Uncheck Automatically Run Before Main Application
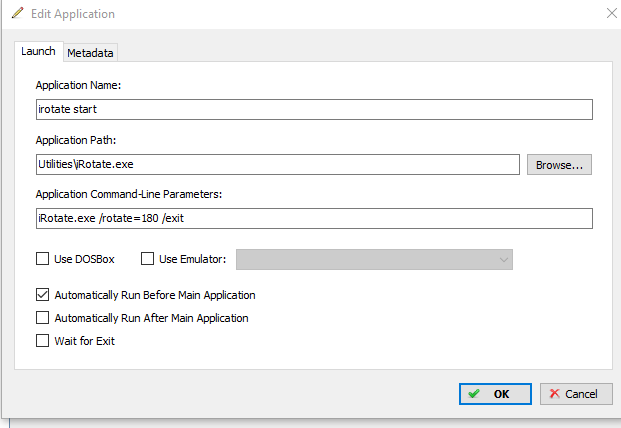 tap(42, 295)
